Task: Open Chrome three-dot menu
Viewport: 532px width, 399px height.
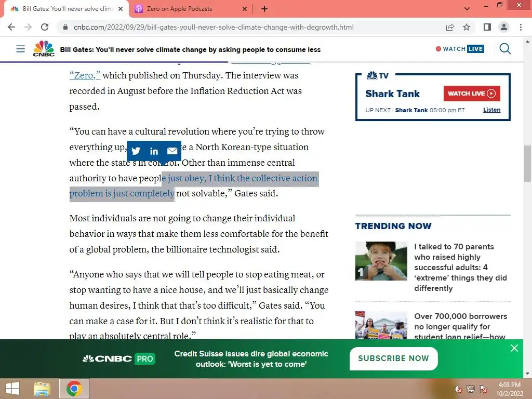Action: [521, 27]
